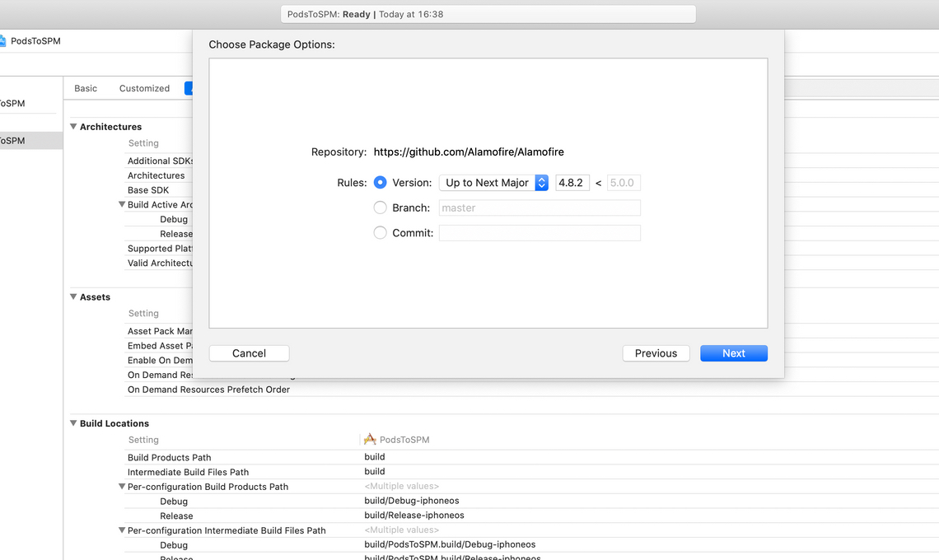Click the Next button
This screenshot has width=939, height=560.
coord(734,353)
